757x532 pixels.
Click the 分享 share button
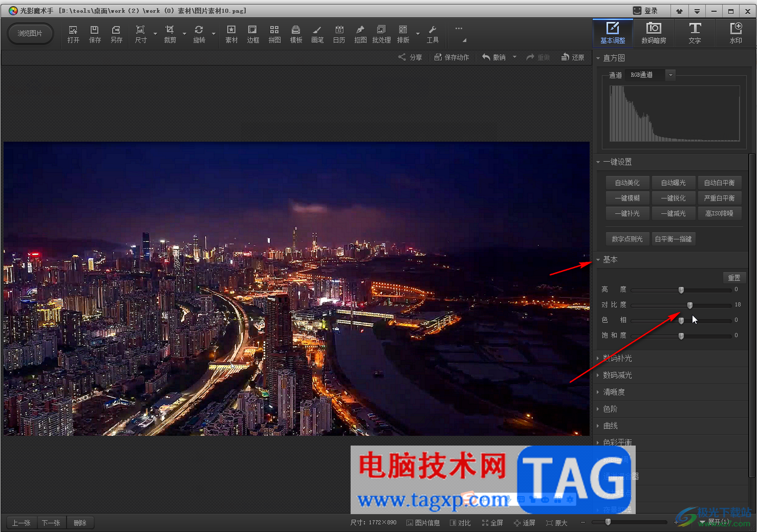pos(410,57)
